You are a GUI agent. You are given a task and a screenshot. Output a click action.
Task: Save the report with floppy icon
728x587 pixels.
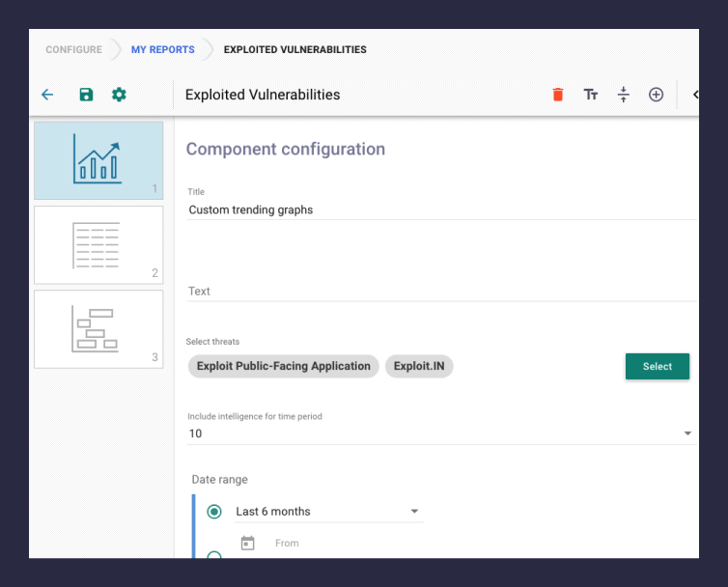point(86,95)
